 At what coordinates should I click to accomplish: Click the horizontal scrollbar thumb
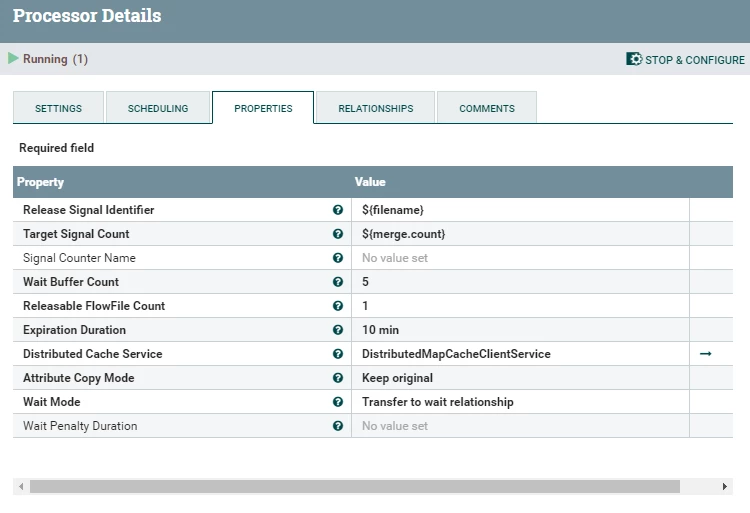(x=355, y=486)
